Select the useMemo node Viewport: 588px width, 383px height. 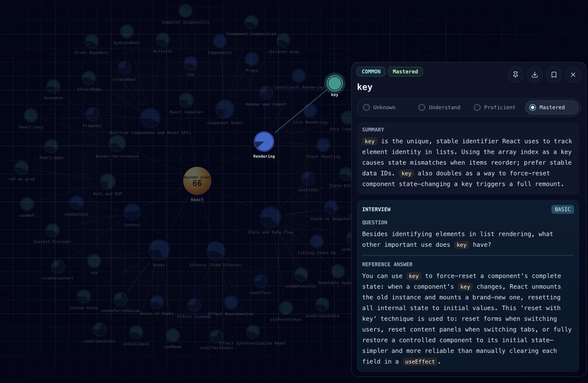(173, 335)
